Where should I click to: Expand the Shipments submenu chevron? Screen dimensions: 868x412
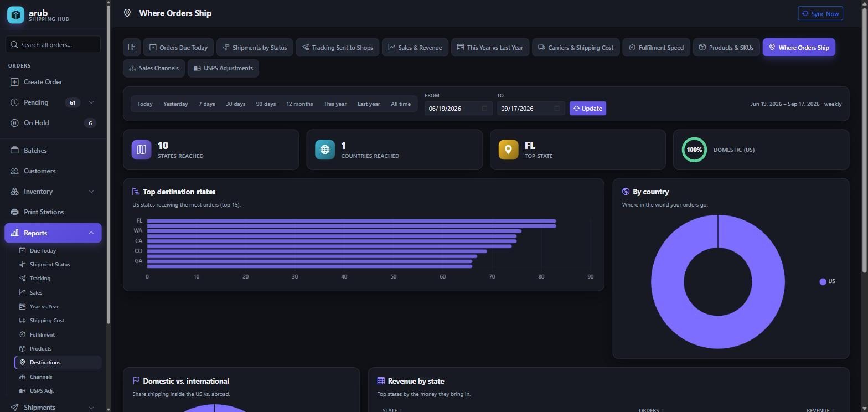point(91,408)
